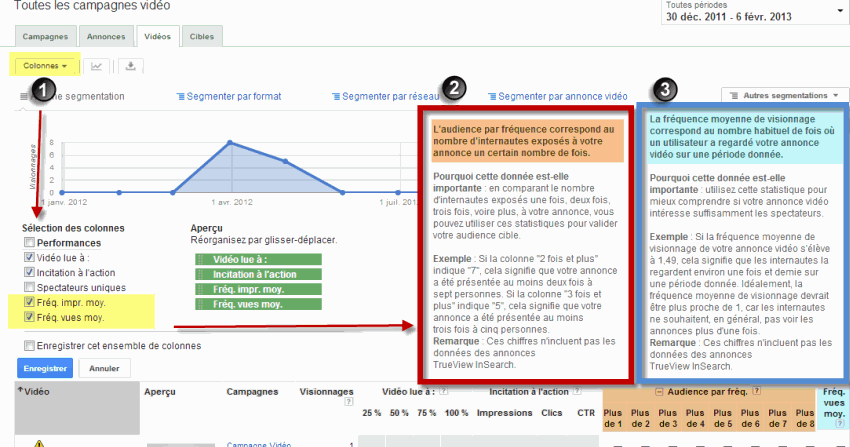
Task: Click Segmenter par annonce vidéo link
Action: (563, 96)
